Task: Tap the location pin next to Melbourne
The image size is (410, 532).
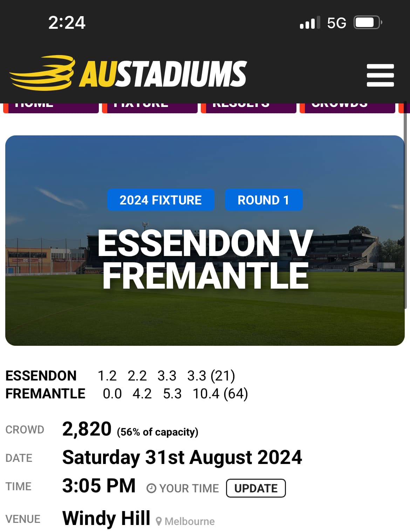Action: pos(159,521)
